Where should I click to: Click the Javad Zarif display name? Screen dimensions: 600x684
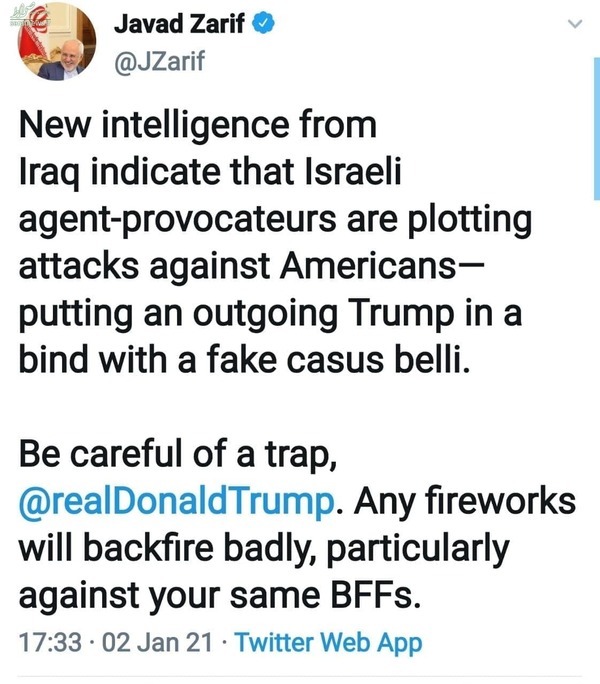pyautogui.click(x=178, y=24)
